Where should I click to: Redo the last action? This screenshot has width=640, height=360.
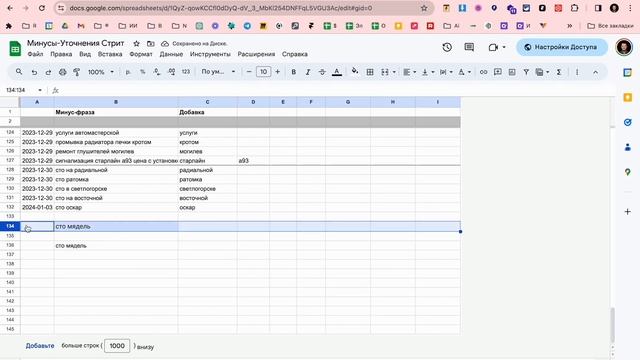[48, 72]
